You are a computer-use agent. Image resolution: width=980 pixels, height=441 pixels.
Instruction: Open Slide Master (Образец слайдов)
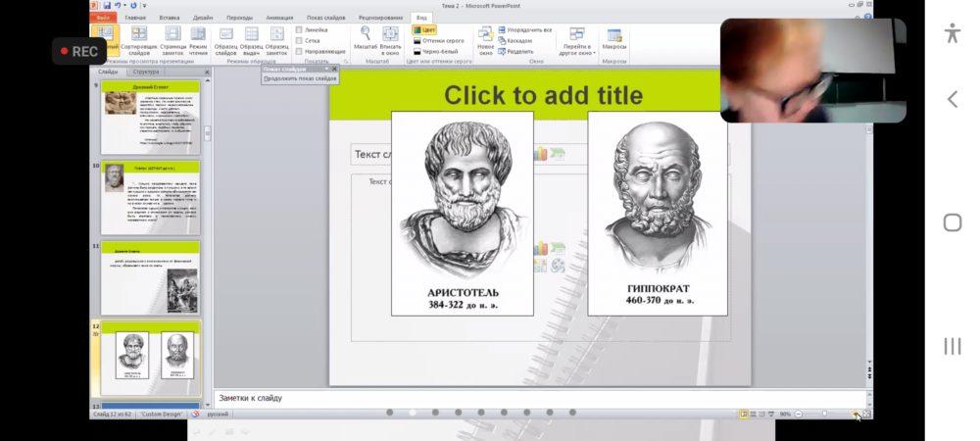[225, 41]
